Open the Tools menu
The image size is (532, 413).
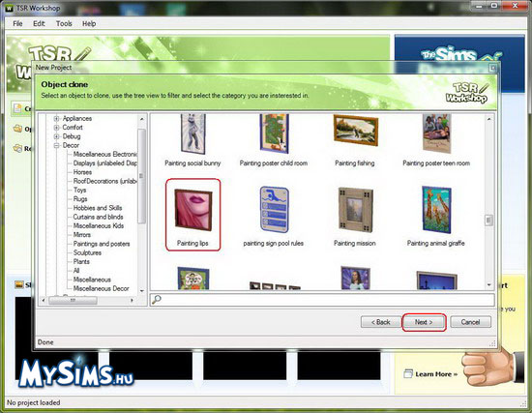click(64, 23)
